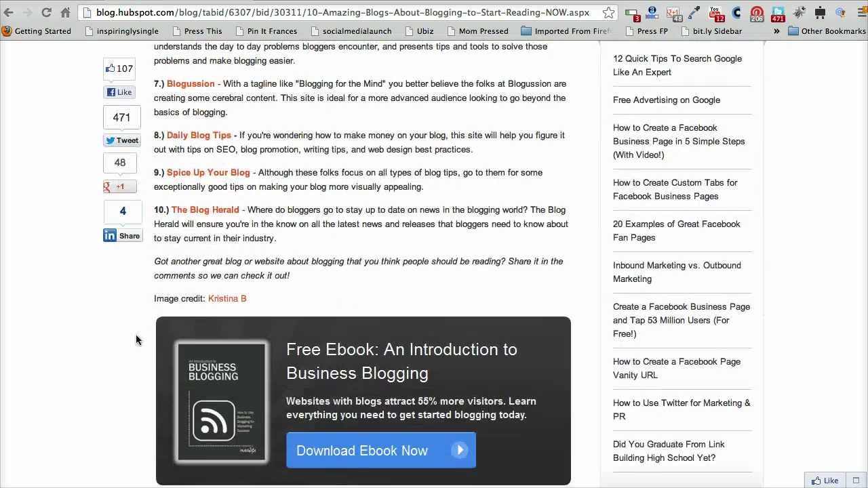868x488 pixels.
Task: Open 'Facebook Business Page in 5 Simple Steps' article
Action: [x=679, y=141]
